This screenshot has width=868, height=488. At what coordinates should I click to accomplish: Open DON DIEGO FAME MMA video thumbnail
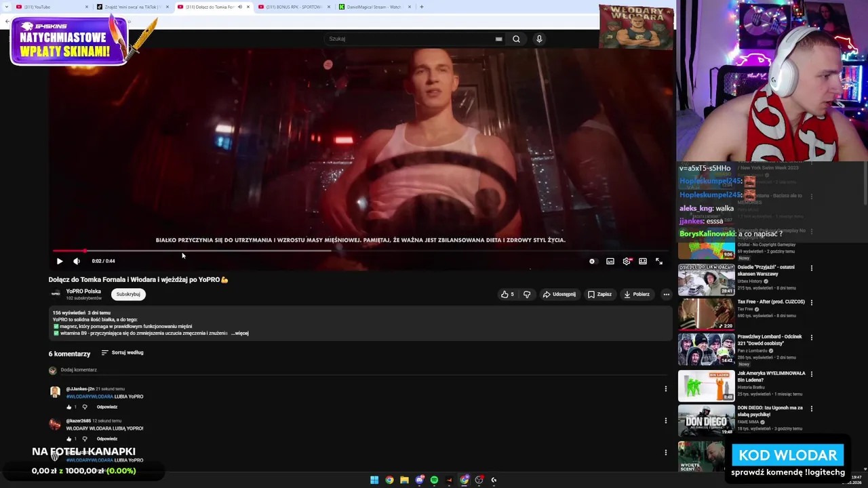point(706,420)
